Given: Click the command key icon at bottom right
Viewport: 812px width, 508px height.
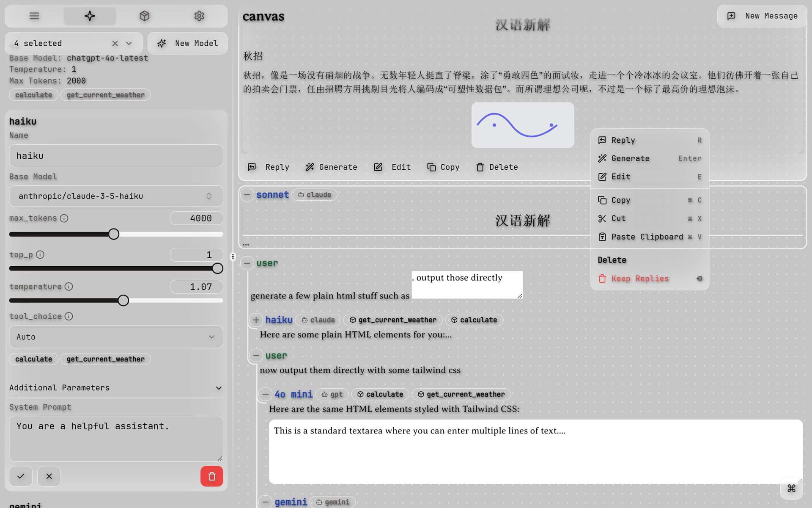Looking at the screenshot, I should tap(792, 488).
